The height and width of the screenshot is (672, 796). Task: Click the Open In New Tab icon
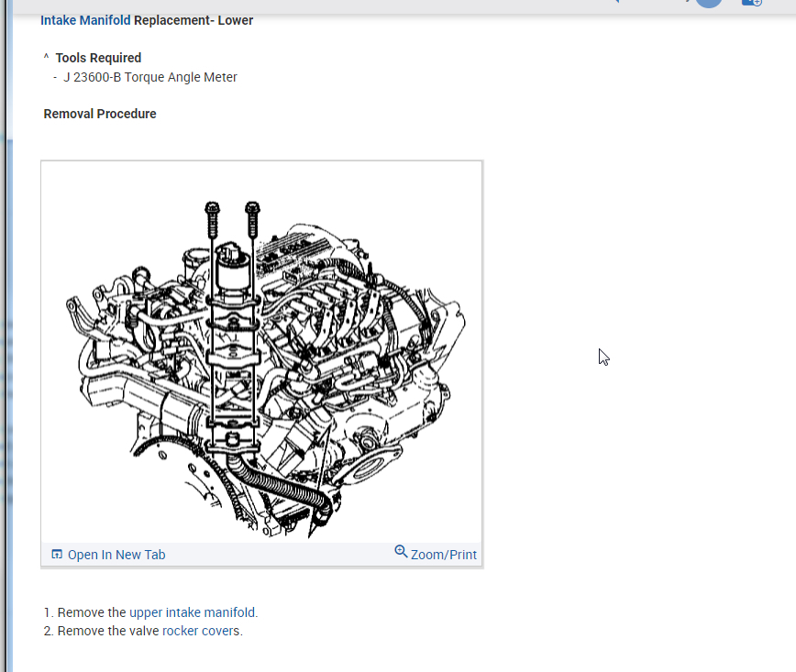(57, 555)
